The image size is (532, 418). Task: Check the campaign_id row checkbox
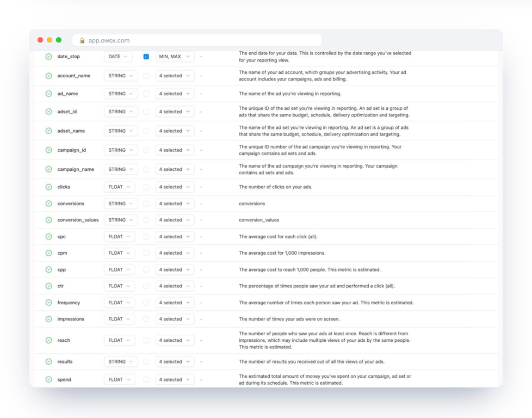coord(146,150)
